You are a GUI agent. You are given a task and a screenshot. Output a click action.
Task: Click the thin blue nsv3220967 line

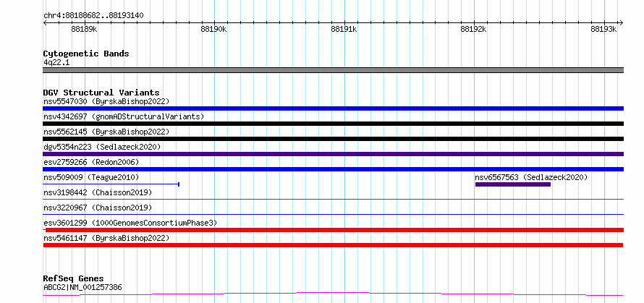(333, 214)
